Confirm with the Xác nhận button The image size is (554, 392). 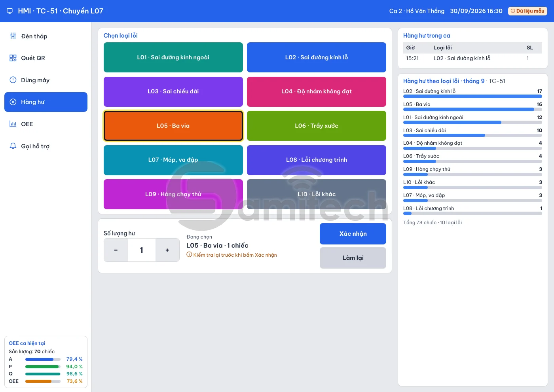point(353,234)
